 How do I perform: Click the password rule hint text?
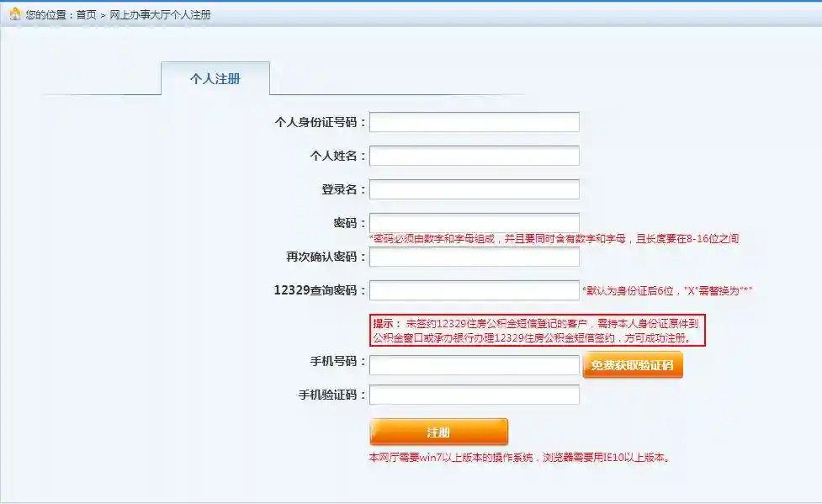(x=554, y=239)
